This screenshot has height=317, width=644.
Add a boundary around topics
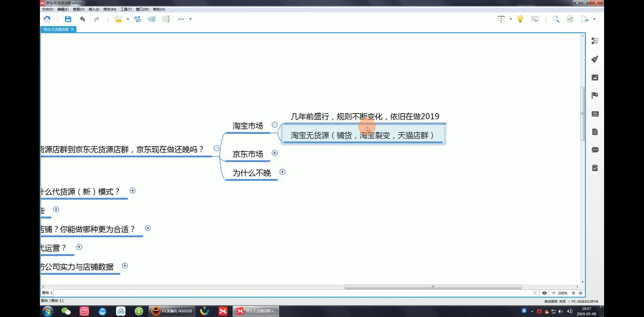[152, 19]
